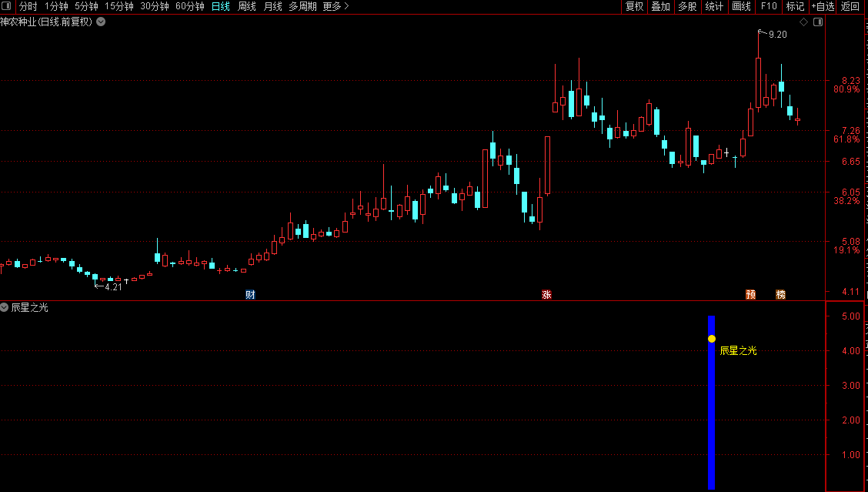The width and height of the screenshot is (868, 492).
Task: Switch to 周线 weekly chart
Action: click(x=247, y=7)
